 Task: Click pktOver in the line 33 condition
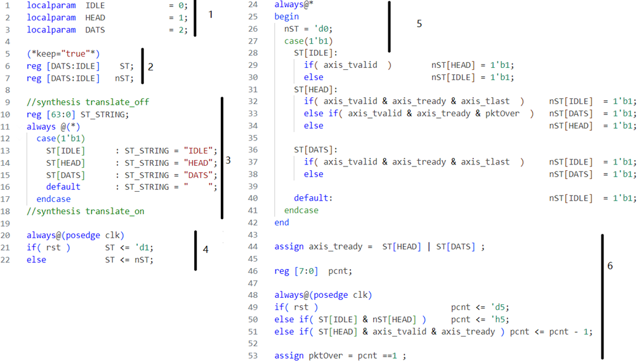point(503,114)
